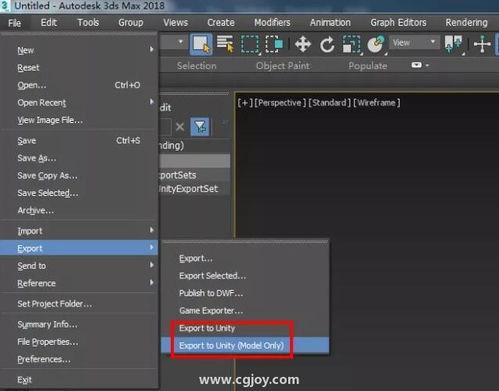Image resolution: width=499 pixels, height=391 pixels.
Task: Click the [+] viewport label menu
Action: click(245, 103)
